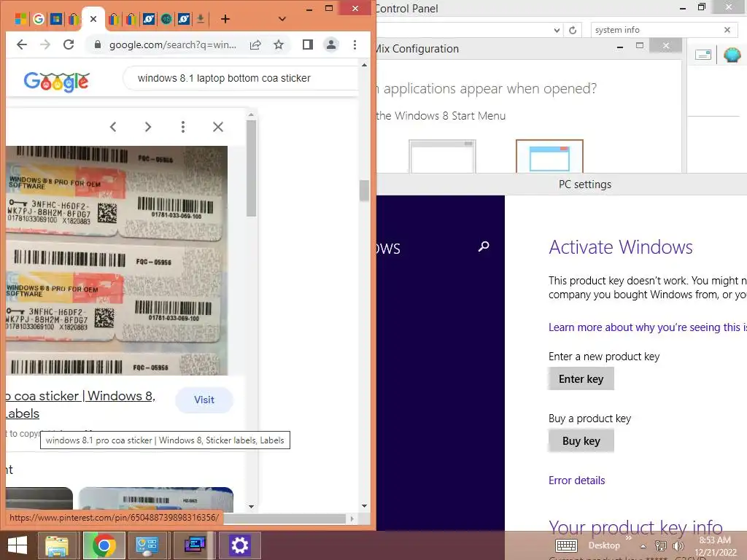The image size is (747, 560).
Task: Click the page vertical scrollbar thumb
Action: click(x=364, y=190)
